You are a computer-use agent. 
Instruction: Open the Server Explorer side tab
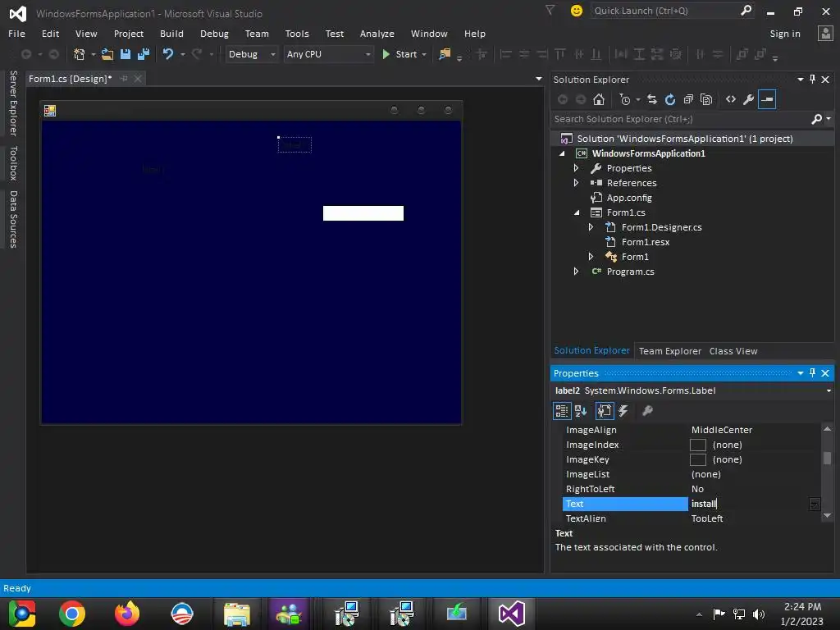(x=13, y=103)
